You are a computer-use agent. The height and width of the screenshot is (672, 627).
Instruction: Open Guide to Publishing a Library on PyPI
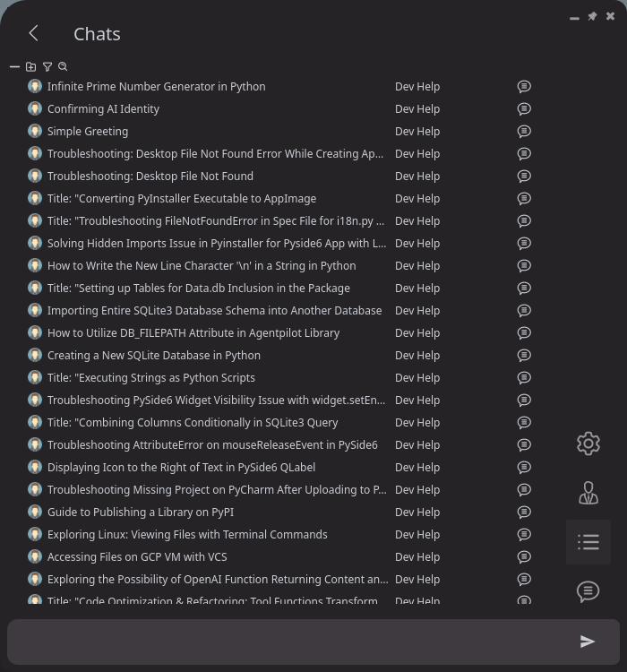(x=140, y=513)
